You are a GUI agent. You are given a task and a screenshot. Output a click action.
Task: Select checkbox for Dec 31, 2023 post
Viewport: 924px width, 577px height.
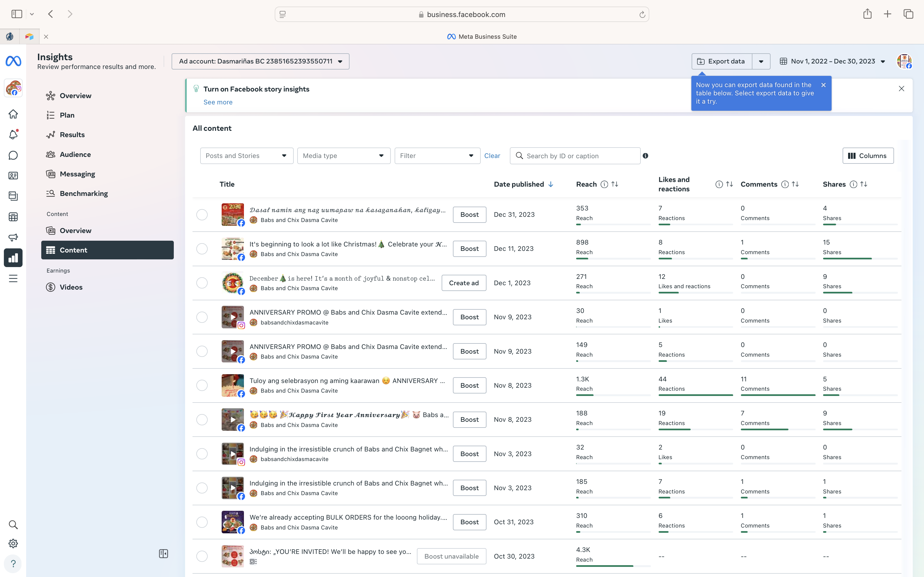click(202, 215)
